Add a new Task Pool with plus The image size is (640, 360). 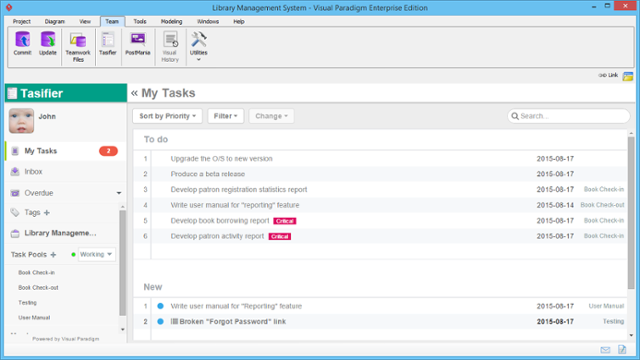(x=53, y=255)
